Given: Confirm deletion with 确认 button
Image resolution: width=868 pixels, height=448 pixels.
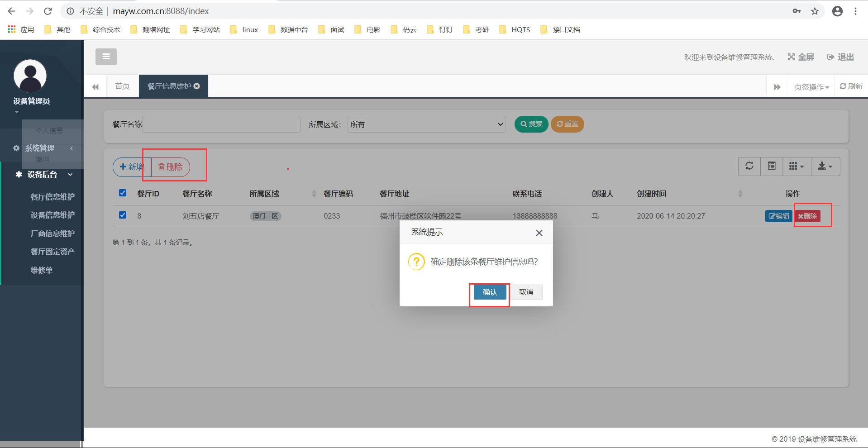Looking at the screenshot, I should (x=490, y=292).
